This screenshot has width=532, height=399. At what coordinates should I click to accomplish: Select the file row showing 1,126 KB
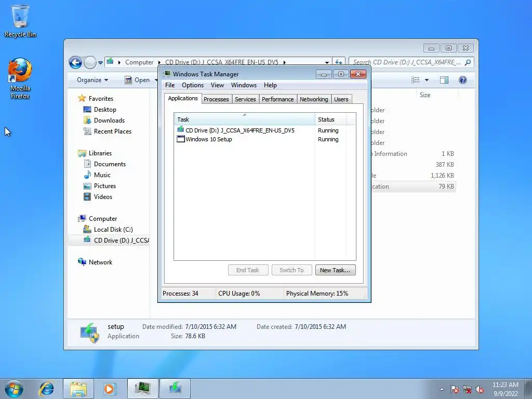tap(413, 176)
